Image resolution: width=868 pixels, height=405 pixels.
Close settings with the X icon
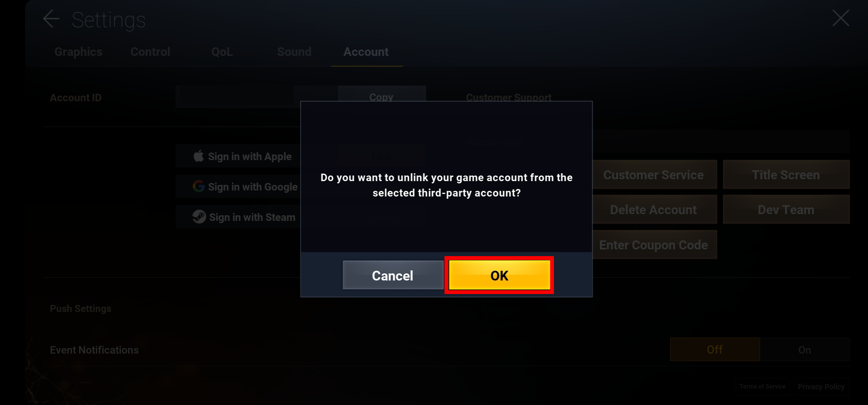(x=841, y=18)
